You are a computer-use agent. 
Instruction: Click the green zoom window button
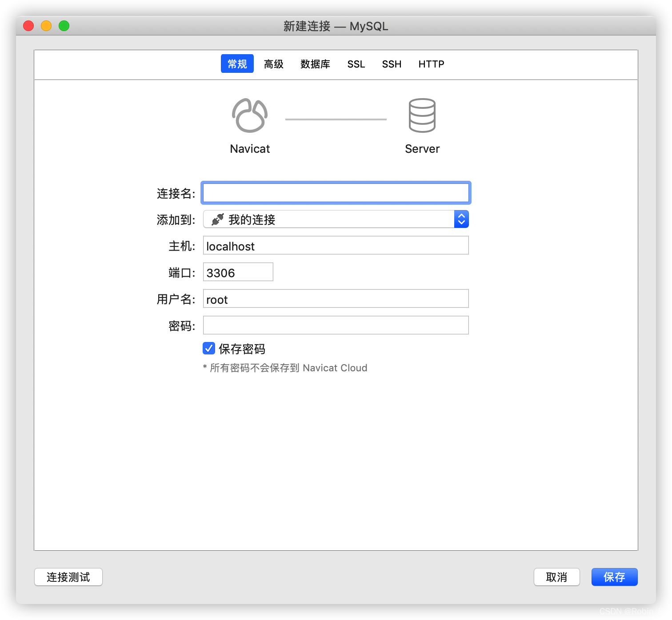[64, 26]
